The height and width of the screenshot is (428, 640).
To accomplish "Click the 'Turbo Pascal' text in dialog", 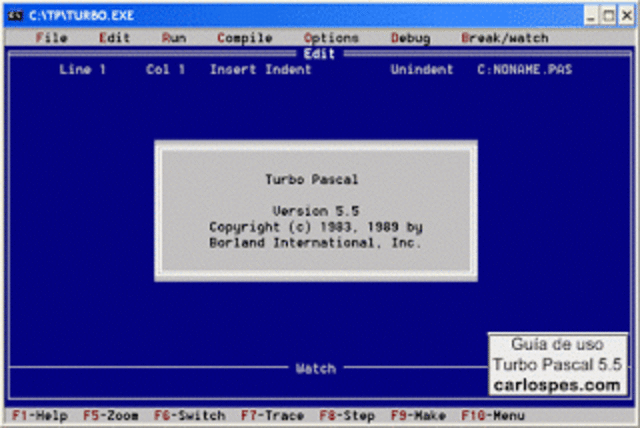I will [x=311, y=179].
